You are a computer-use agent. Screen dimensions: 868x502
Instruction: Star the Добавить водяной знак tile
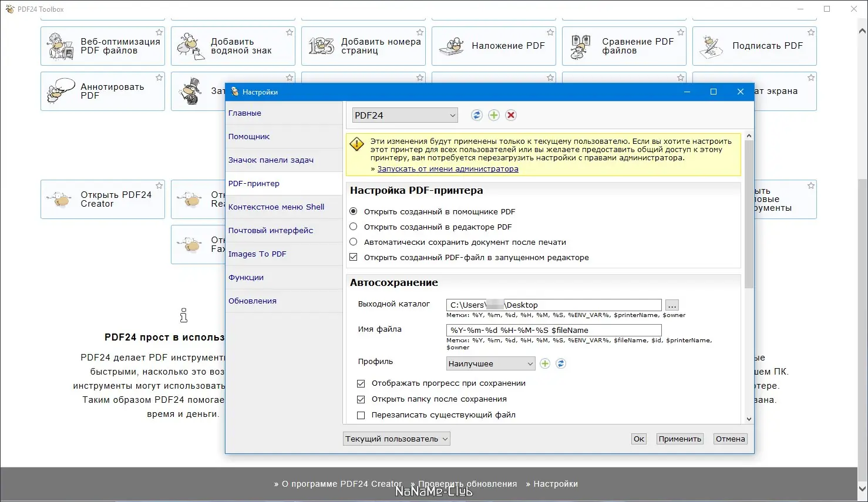click(x=290, y=32)
